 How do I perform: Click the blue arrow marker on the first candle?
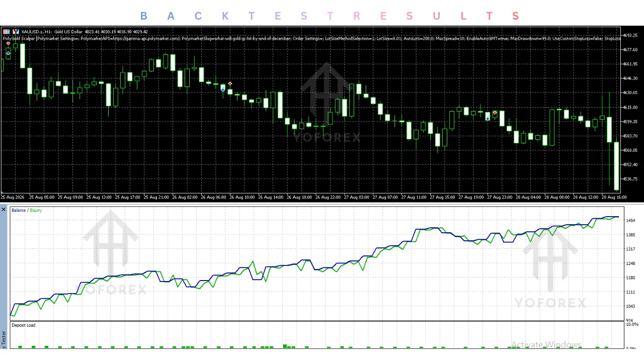pyautogui.click(x=8, y=53)
